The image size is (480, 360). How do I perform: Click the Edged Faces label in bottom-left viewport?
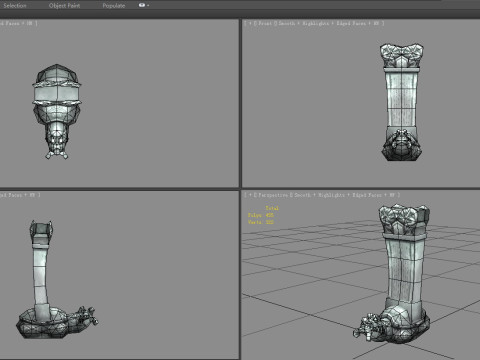12,195
